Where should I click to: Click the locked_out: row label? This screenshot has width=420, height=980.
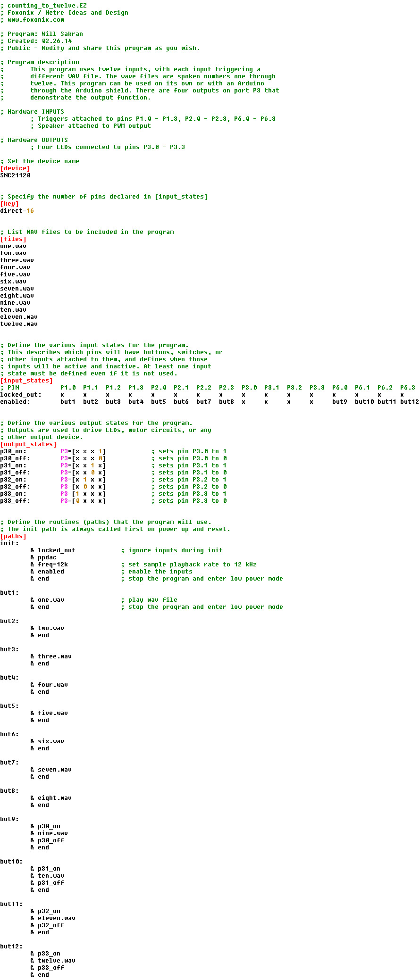(21, 395)
